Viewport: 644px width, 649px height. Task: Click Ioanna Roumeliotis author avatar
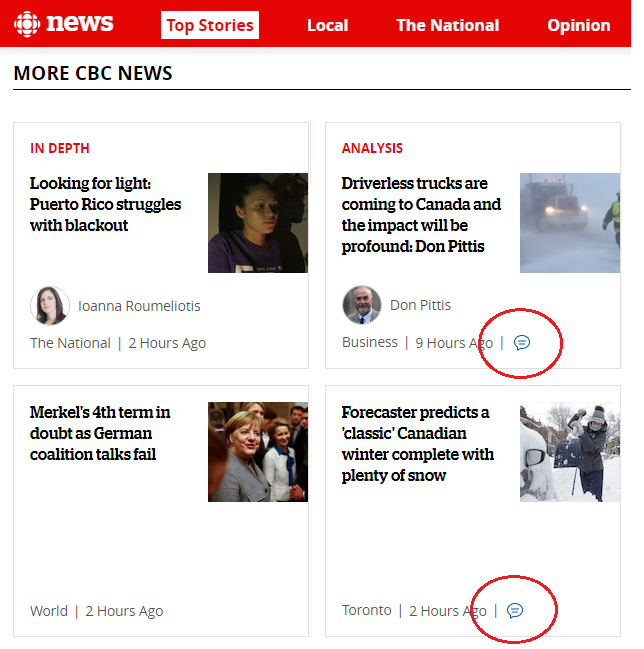[50, 306]
